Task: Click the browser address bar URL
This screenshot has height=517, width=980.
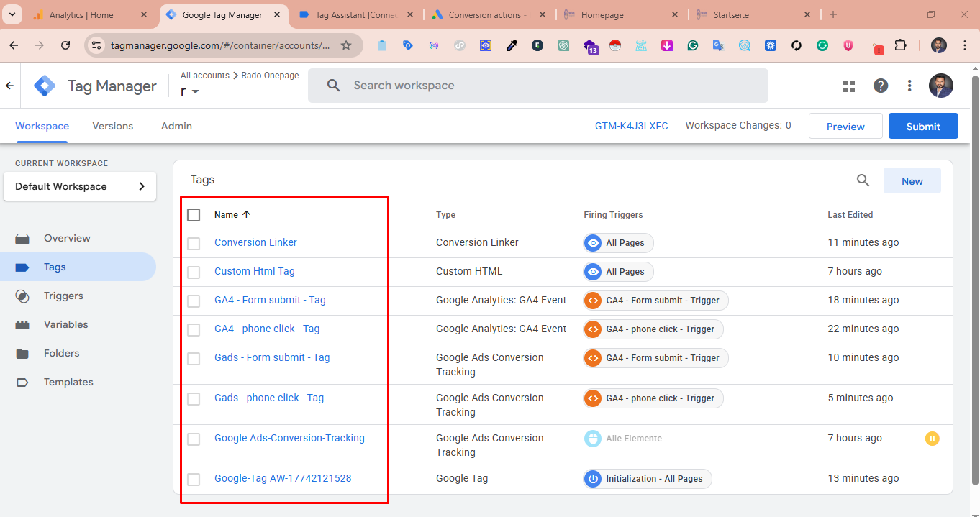Action: click(x=220, y=45)
